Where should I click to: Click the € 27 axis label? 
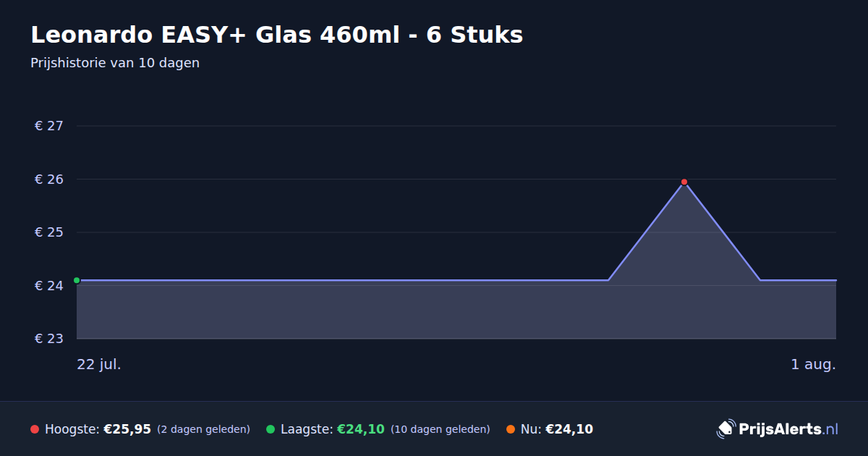click(x=49, y=126)
